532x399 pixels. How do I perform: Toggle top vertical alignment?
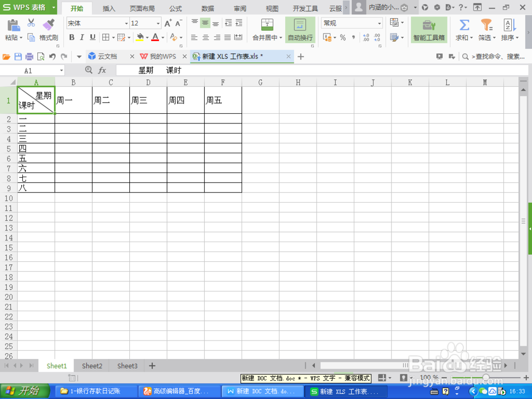tap(195, 23)
